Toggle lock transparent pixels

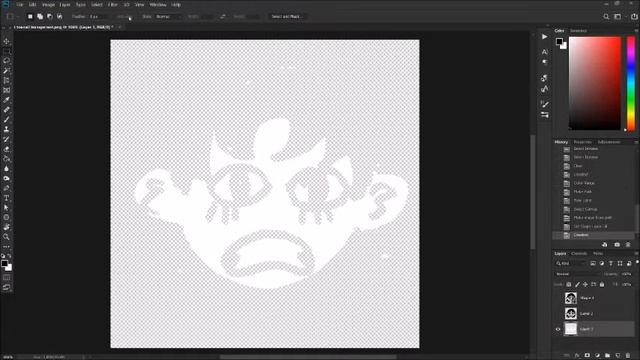[569, 284]
